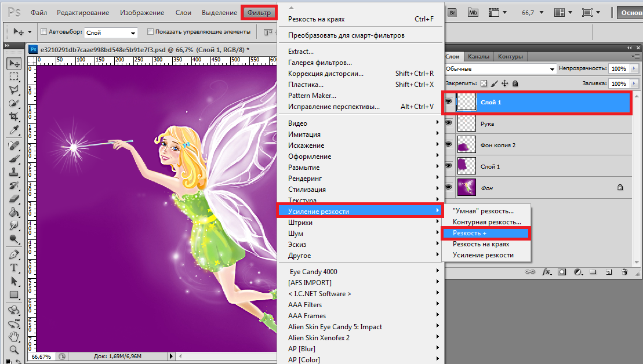Open the Layers panel options menu
The image size is (643, 364).
pos(635,57)
